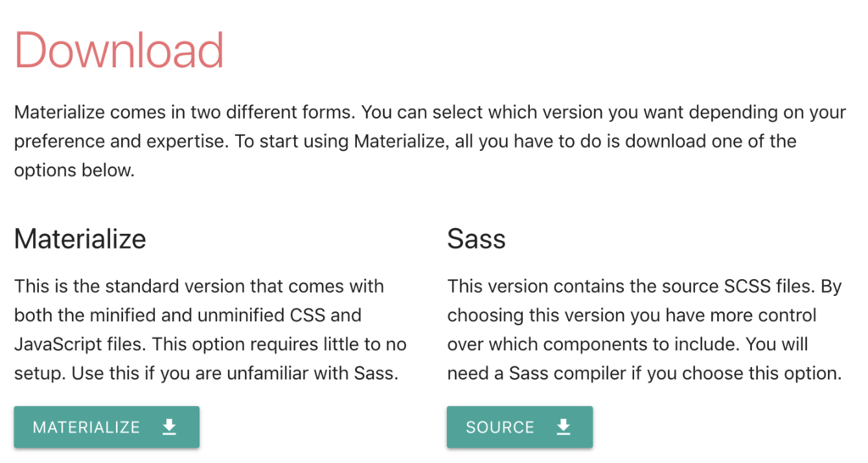Click the line starting 'setup. Use this if you are unfamiliar'
The height and width of the screenshot is (463, 868).
click(x=207, y=373)
